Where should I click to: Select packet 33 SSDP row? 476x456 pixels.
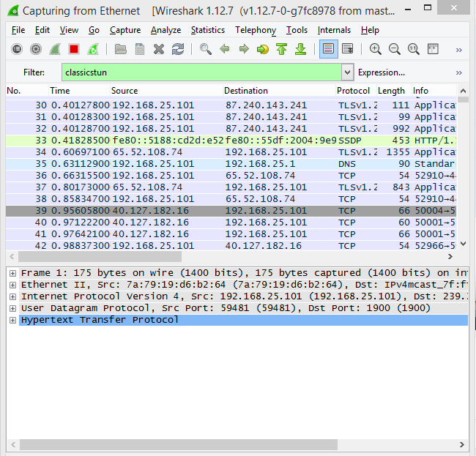[x=231, y=141]
